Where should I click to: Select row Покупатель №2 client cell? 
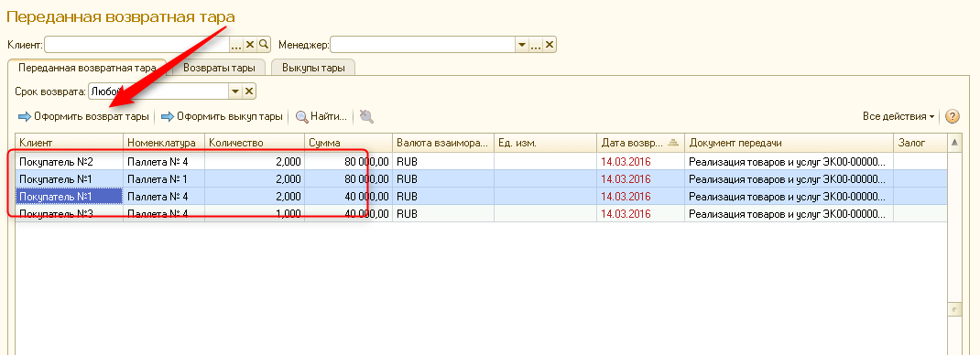click(70, 161)
